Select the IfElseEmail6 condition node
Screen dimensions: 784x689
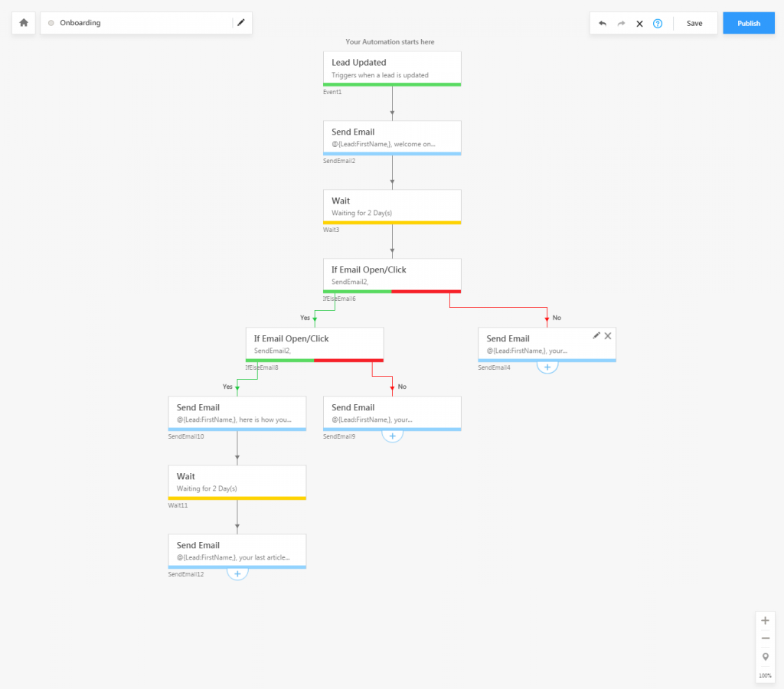(392, 276)
